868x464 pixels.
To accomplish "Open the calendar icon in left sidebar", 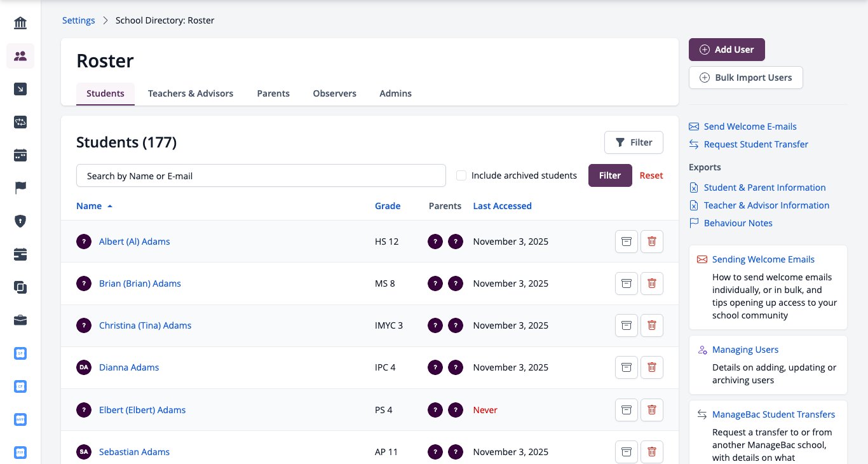I will [x=20, y=155].
